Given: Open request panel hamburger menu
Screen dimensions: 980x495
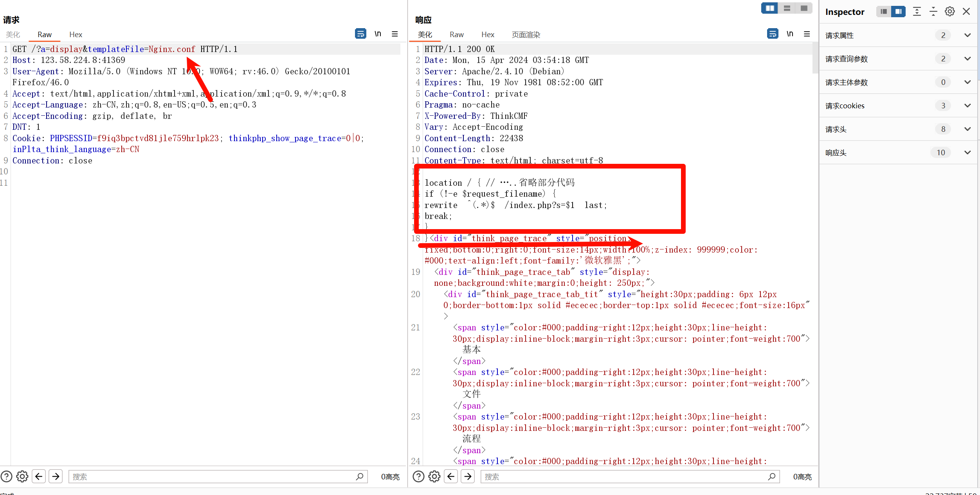Looking at the screenshot, I should (395, 34).
